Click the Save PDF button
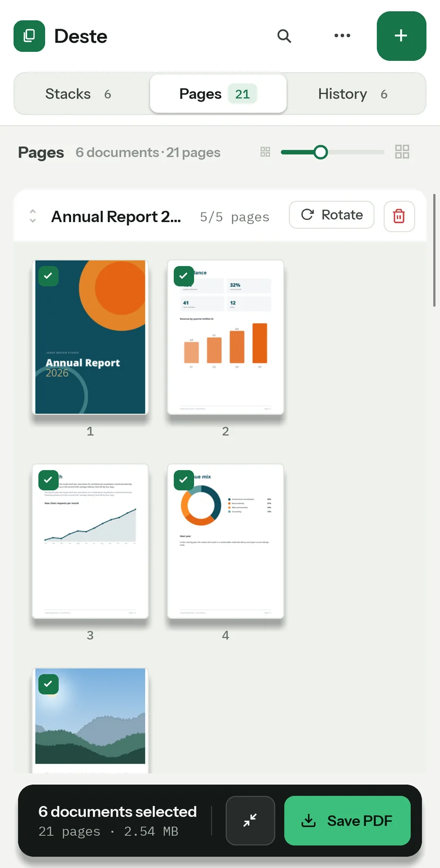Screen dimensions: 440x868 click(347, 821)
